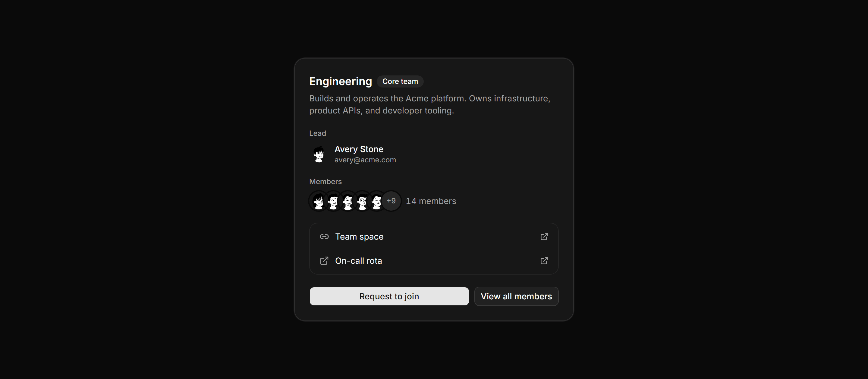Screen dimensions: 868x379
Task: Click the 'Builds and operates the Acme platform' description
Action: 429,105
